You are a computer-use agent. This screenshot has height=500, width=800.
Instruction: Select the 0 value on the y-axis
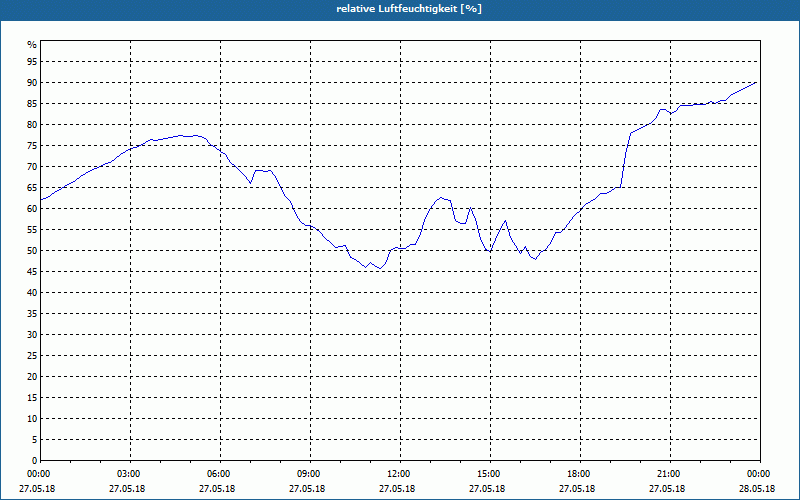(35, 461)
